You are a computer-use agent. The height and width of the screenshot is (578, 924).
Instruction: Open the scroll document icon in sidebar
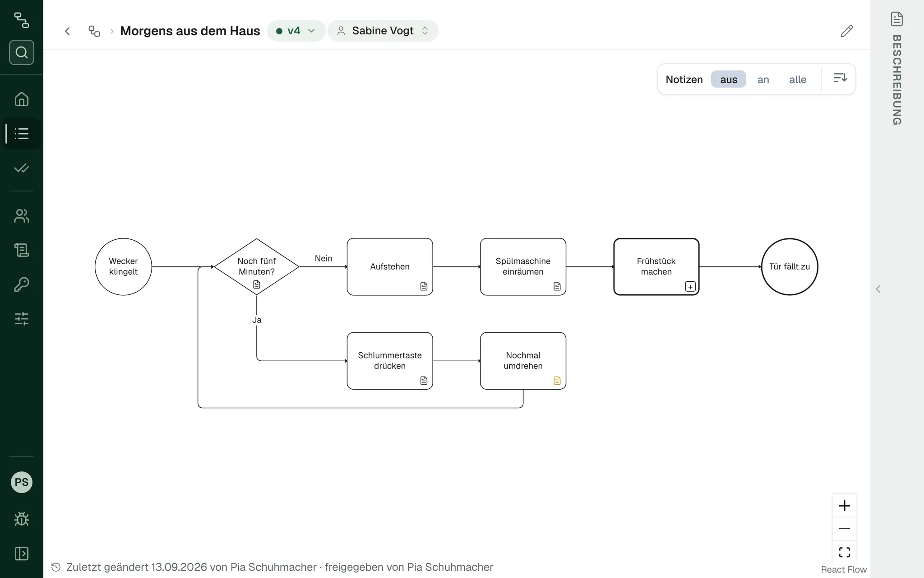click(22, 250)
